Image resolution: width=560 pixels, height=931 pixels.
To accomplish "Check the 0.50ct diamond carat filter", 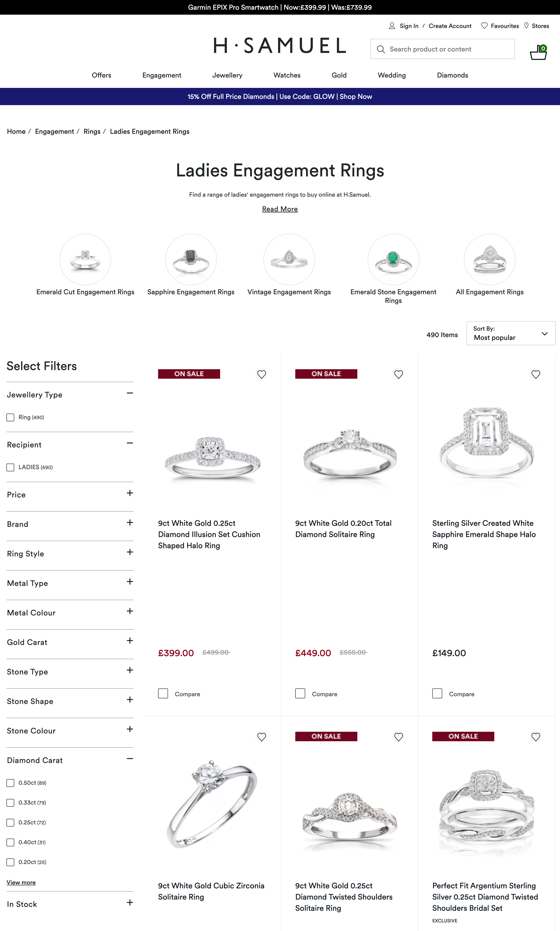I will click(x=11, y=783).
